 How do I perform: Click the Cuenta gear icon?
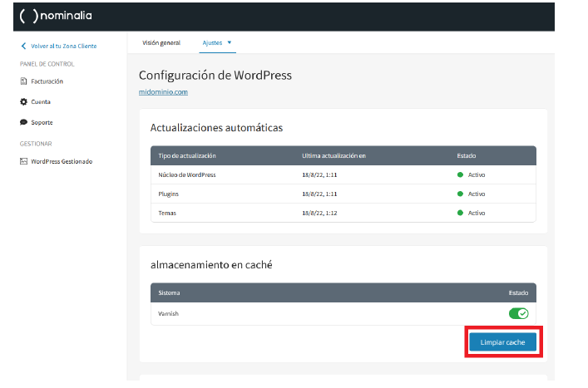(23, 102)
